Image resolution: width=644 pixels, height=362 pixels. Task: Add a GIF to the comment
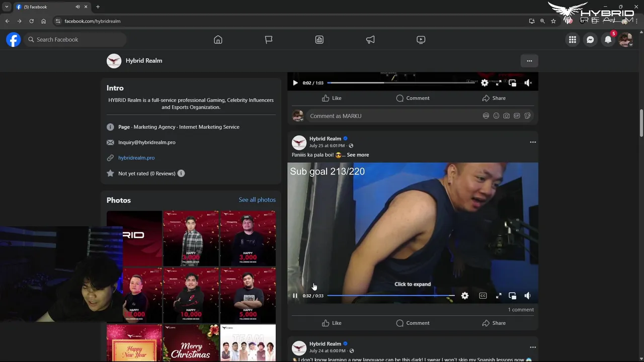(x=517, y=116)
